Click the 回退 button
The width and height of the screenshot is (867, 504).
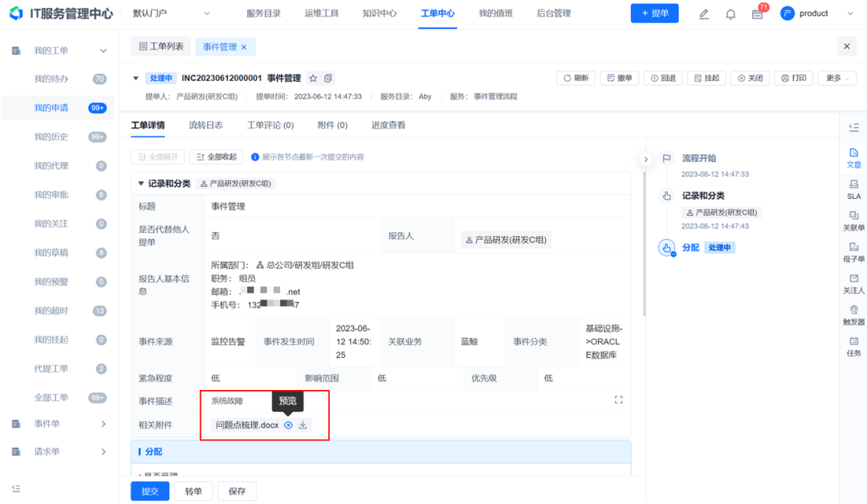663,79
